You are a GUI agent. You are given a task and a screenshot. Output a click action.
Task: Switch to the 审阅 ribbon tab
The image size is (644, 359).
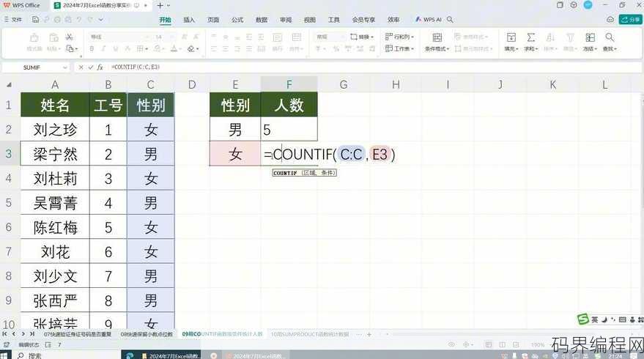[x=286, y=19]
